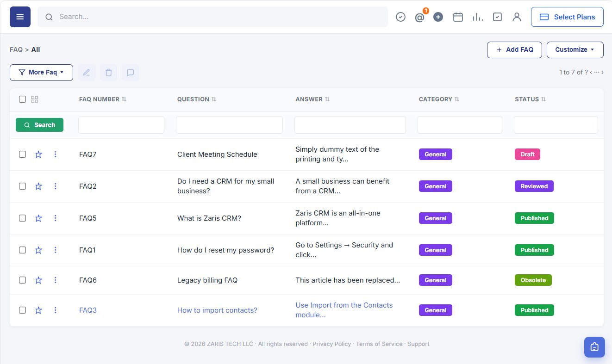Sort by Answer column

[313, 99]
